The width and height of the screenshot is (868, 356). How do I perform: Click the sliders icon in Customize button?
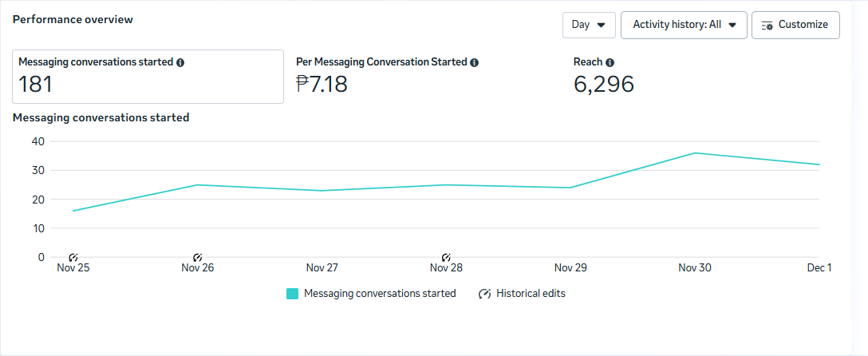[x=767, y=25]
